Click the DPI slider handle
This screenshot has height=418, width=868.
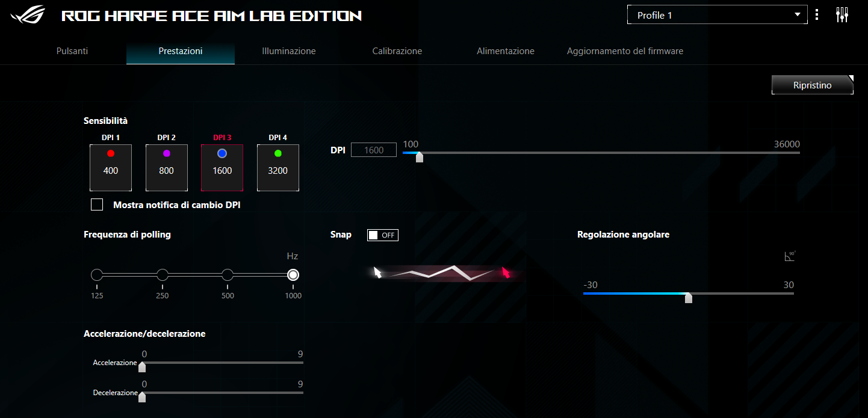[420, 157]
